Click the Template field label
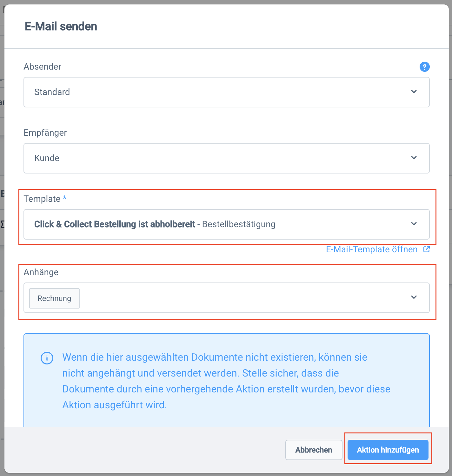 42,199
